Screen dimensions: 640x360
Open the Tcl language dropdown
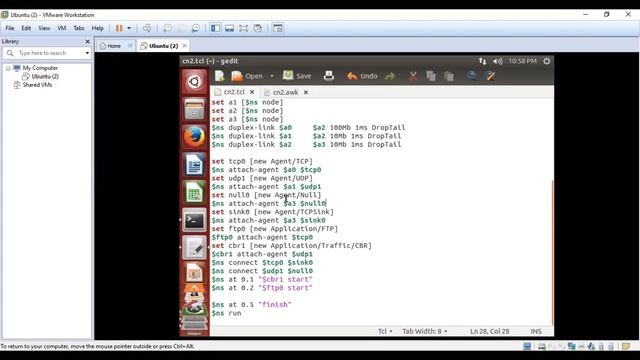click(x=385, y=331)
